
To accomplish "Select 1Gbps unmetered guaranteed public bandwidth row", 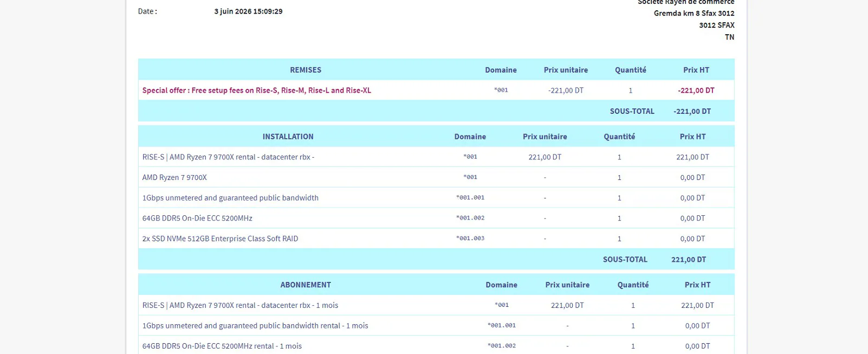I will [436, 198].
